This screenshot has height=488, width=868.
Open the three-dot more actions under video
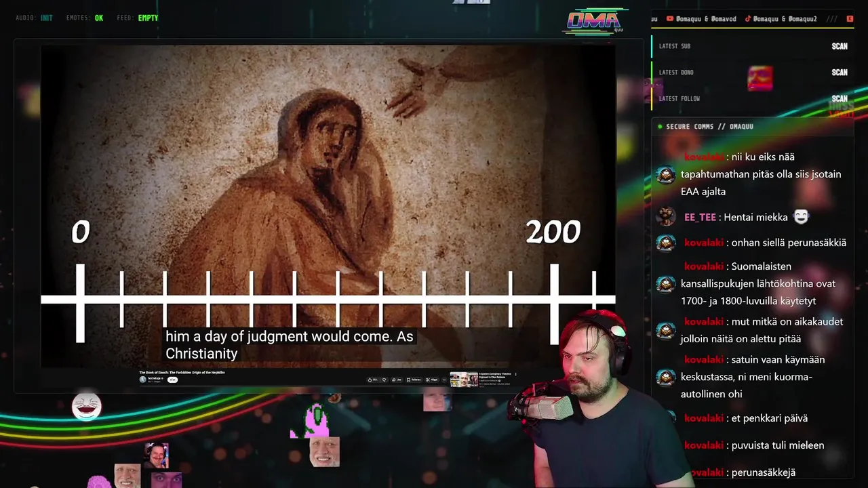pos(444,380)
